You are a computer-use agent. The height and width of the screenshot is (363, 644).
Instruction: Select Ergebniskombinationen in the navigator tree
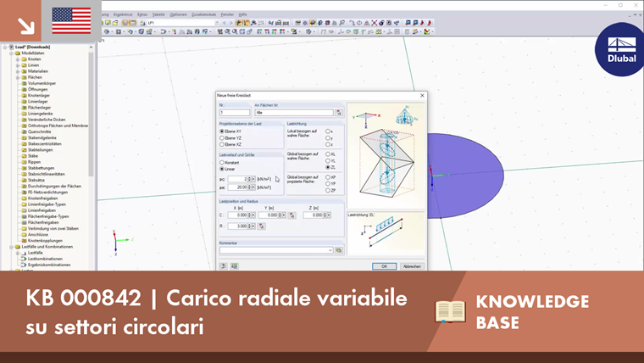49,265
